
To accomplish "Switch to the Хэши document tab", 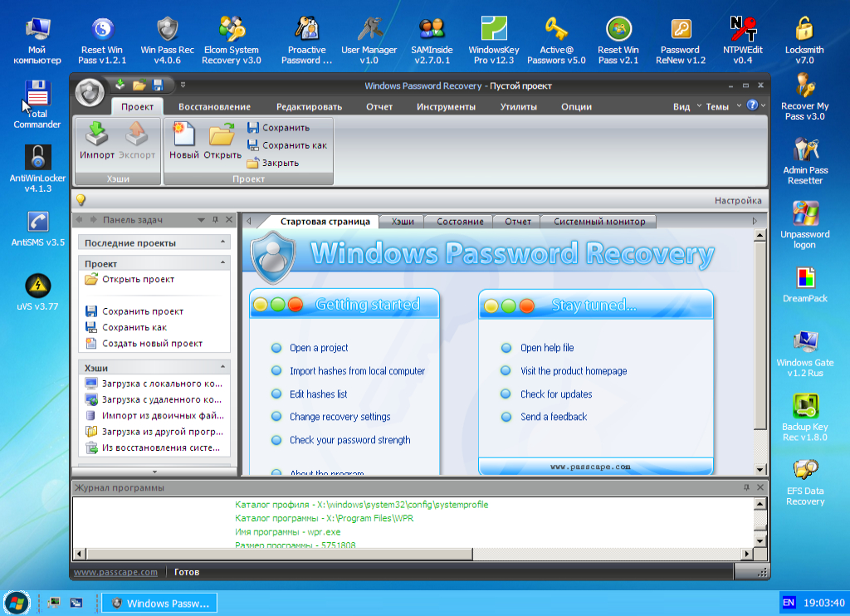I will pyautogui.click(x=403, y=221).
